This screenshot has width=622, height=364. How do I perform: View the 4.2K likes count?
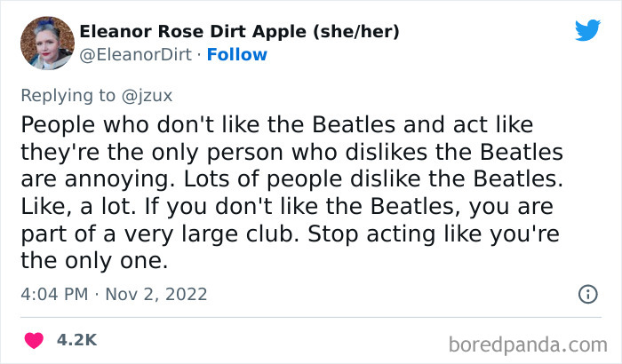(x=77, y=340)
